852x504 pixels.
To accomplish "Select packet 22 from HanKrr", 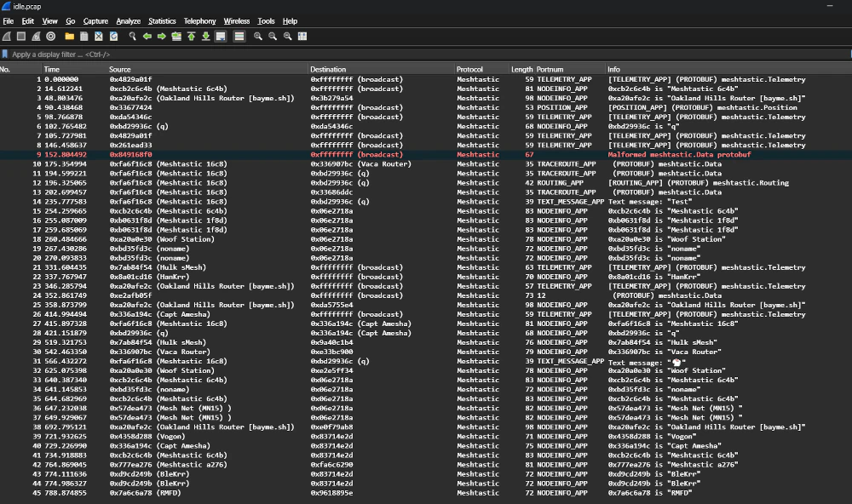I will coord(426,277).
